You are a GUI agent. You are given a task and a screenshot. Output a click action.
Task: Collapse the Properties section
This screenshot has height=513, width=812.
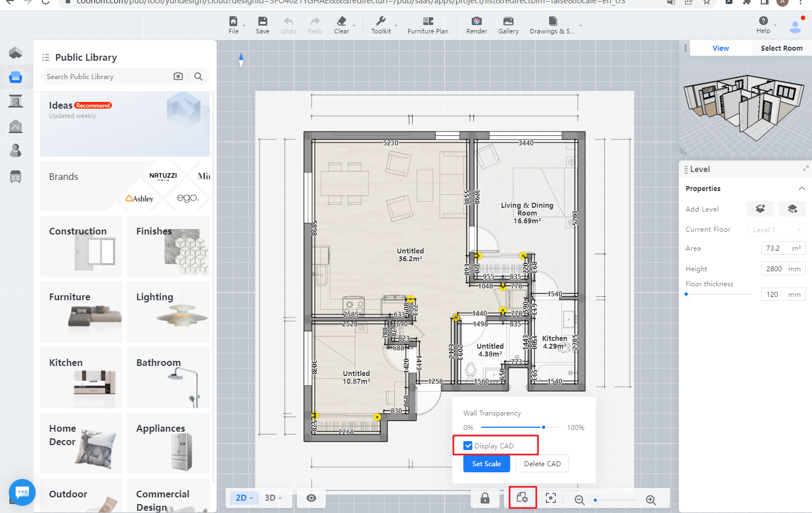pyautogui.click(x=801, y=189)
